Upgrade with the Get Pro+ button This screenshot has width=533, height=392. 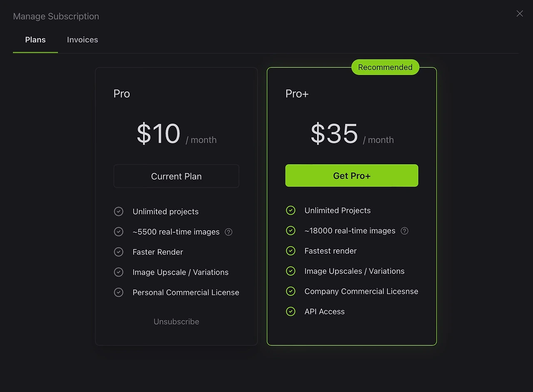pyautogui.click(x=352, y=176)
